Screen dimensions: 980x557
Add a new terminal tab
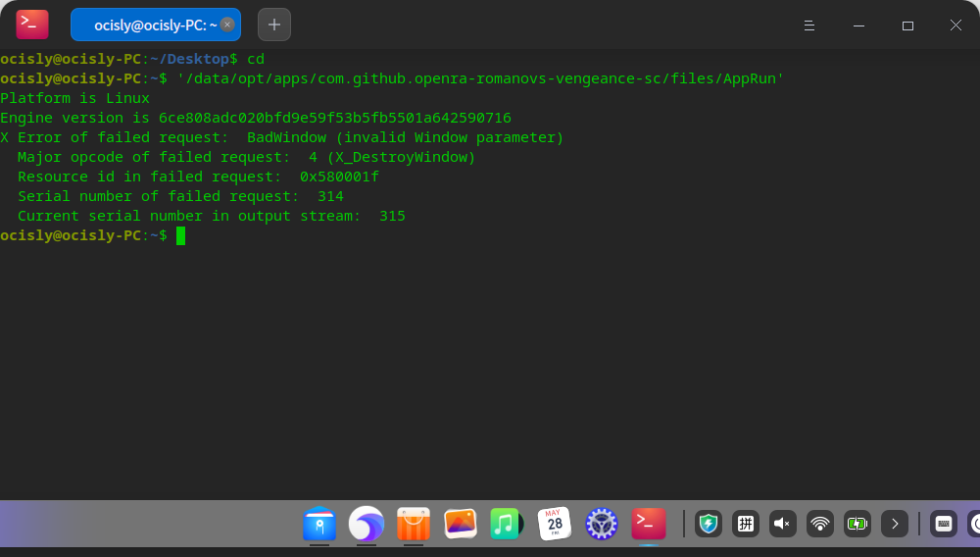click(x=274, y=25)
